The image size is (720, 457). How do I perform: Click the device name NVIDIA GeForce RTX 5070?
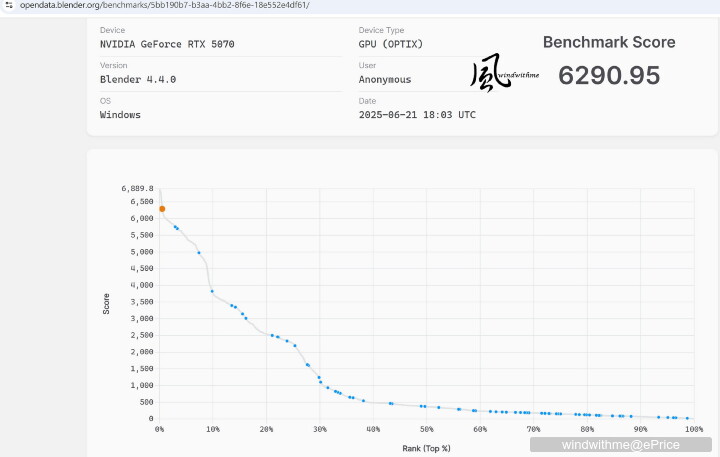167,44
